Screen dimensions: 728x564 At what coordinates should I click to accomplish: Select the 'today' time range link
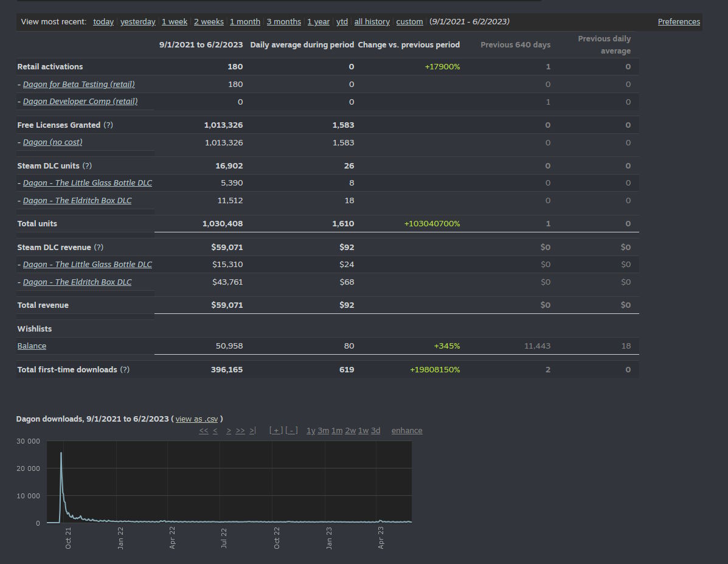(103, 22)
